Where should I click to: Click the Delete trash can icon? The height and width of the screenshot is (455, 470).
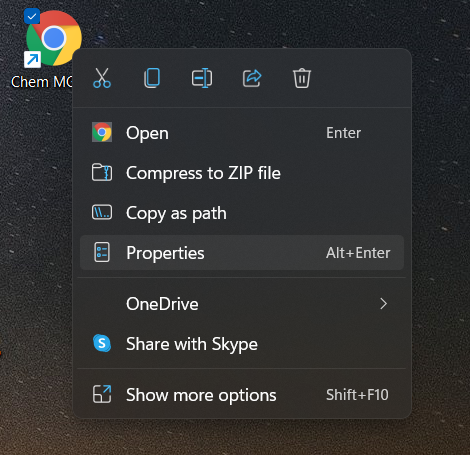pos(302,78)
